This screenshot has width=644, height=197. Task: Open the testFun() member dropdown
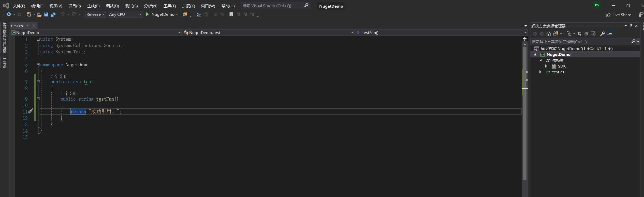pyautogui.click(x=441, y=32)
